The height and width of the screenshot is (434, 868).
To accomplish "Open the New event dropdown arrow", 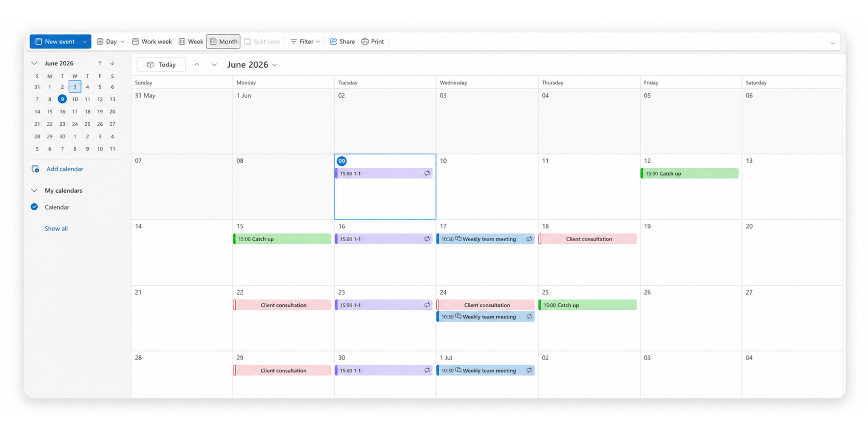I will (85, 42).
